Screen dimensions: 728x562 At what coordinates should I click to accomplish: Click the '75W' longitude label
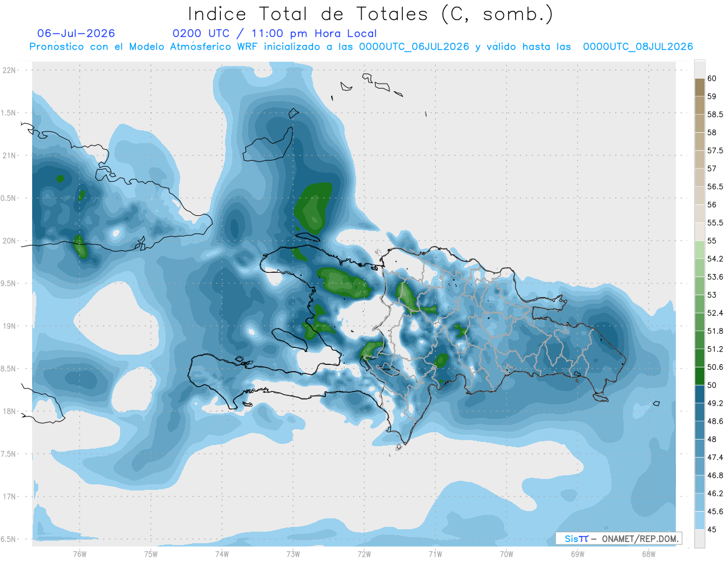tap(150, 554)
